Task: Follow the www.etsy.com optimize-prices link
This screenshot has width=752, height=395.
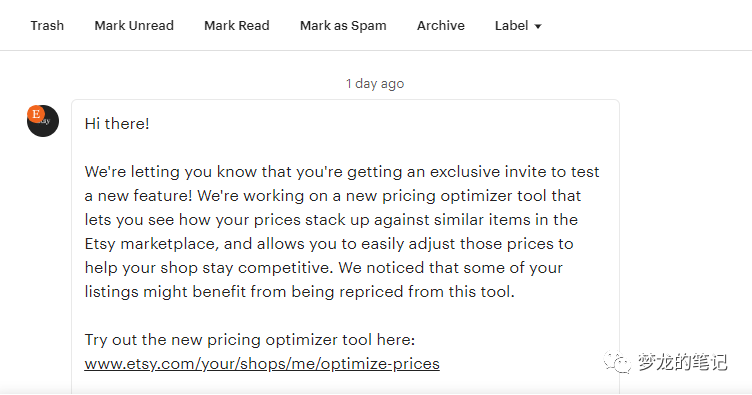Action: tap(262, 363)
